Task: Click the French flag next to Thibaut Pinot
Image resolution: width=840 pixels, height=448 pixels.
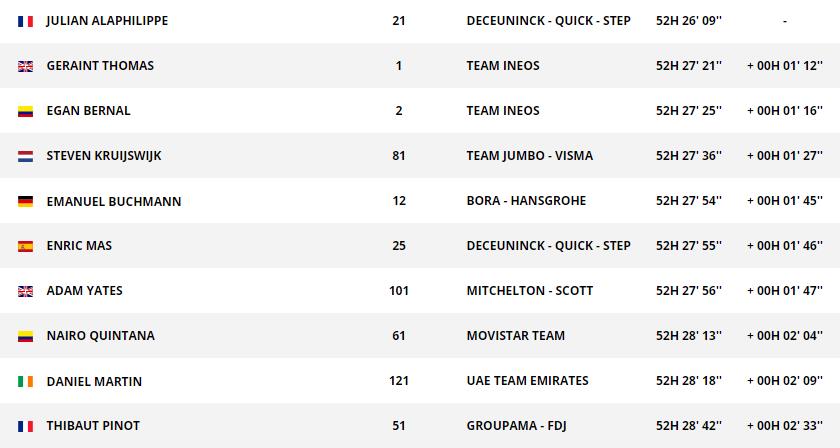Action: pyautogui.click(x=26, y=426)
